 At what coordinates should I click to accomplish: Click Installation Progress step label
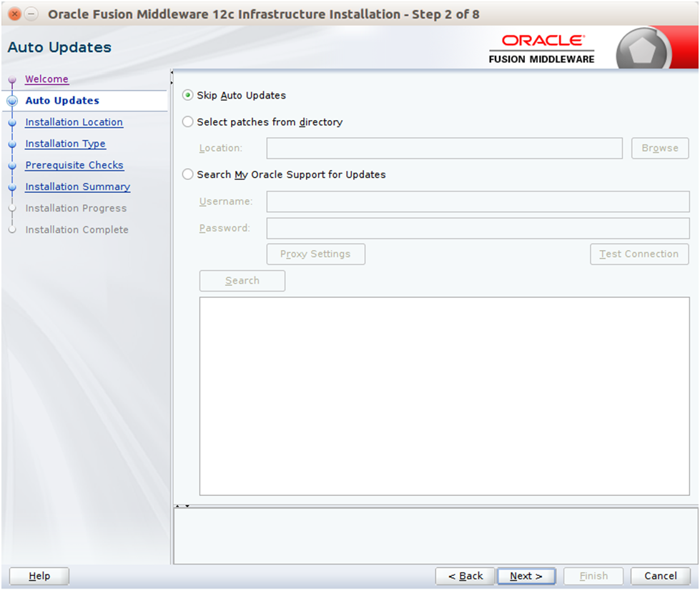point(76,208)
